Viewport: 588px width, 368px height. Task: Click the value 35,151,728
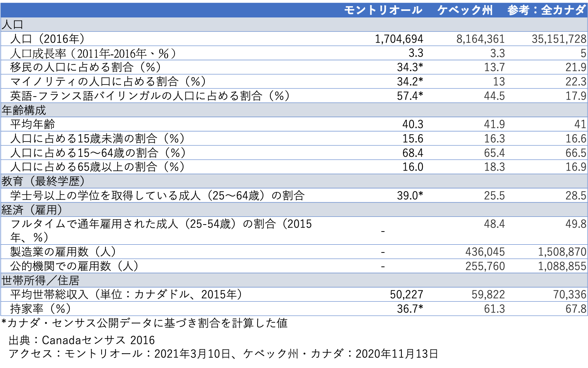559,39
